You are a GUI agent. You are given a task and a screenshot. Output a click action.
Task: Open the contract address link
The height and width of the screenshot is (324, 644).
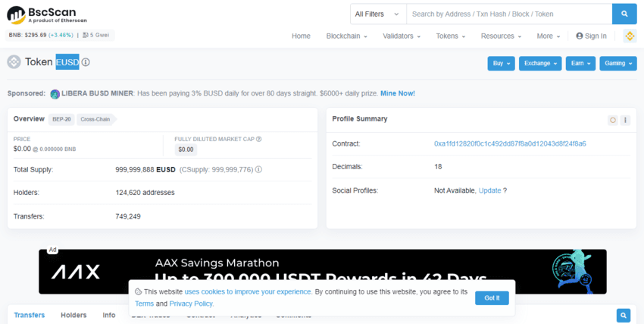pos(510,144)
